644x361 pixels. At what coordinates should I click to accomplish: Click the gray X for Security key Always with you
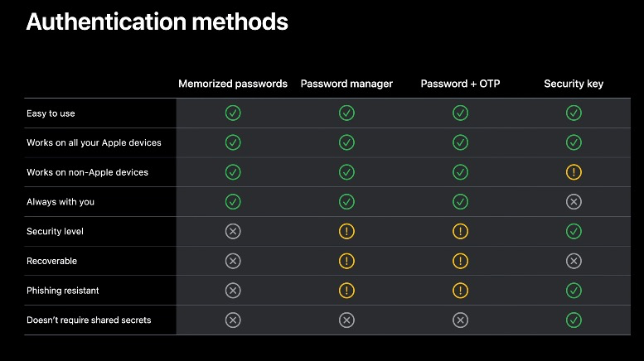574,202
